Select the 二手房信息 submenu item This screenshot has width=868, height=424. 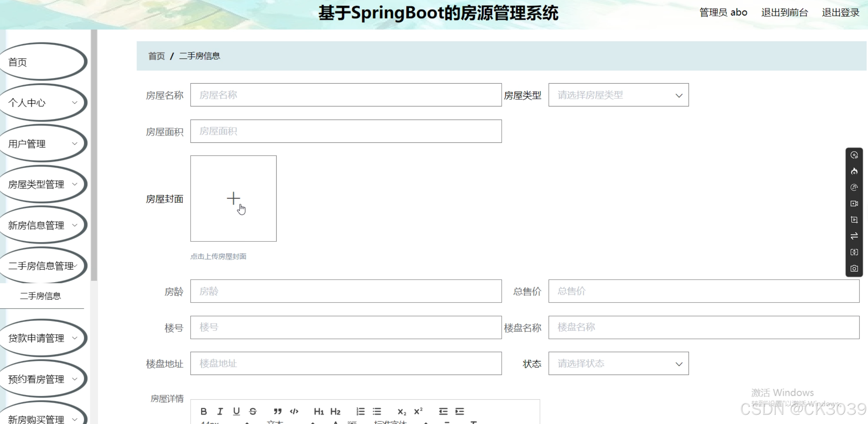pyautogui.click(x=40, y=296)
